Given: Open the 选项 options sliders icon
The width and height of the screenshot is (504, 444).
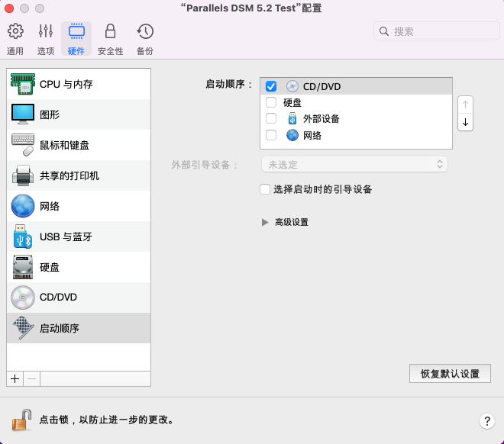Looking at the screenshot, I should point(46,31).
